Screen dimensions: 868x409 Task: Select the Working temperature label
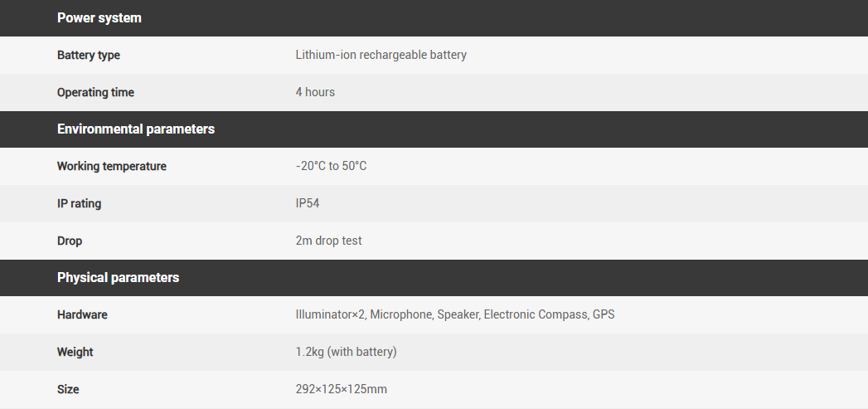[111, 167]
